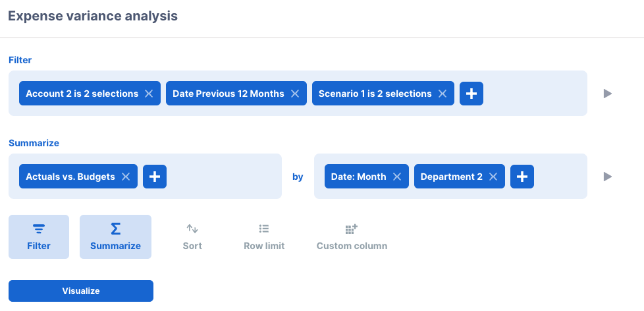The image size is (644, 311).
Task: Remove the Account 2 filter with its X
Action: [149, 94]
